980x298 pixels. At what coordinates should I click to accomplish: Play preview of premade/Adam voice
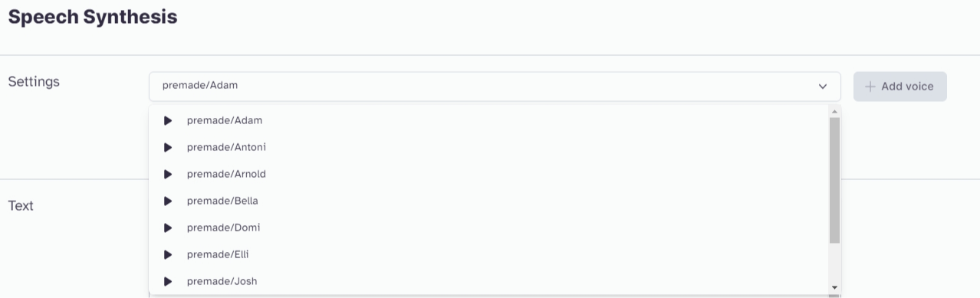[x=168, y=120]
